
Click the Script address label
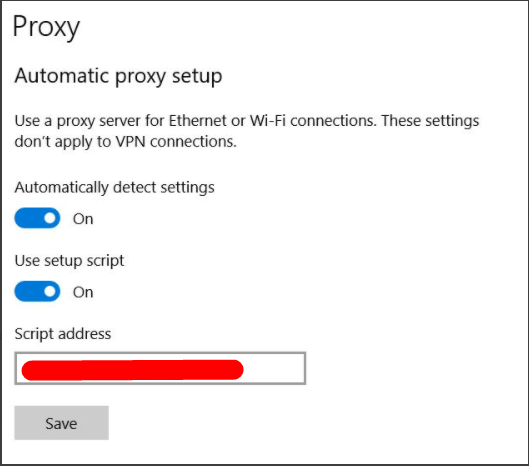(x=63, y=334)
